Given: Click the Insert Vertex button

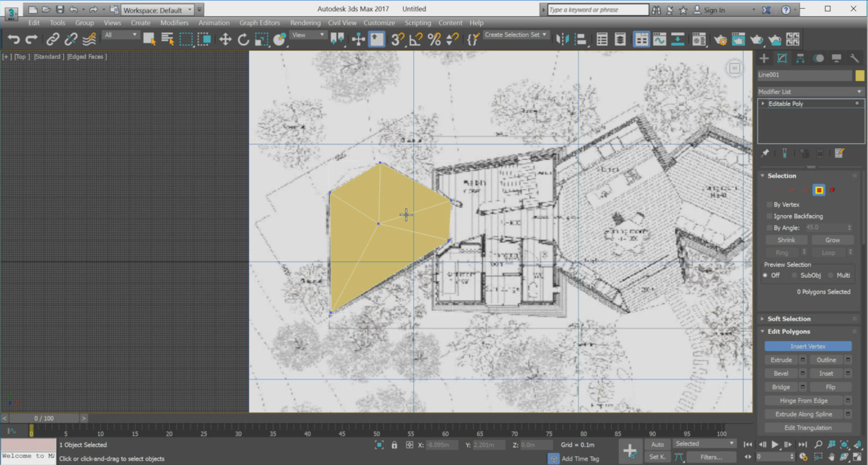Looking at the screenshot, I should tap(808, 345).
